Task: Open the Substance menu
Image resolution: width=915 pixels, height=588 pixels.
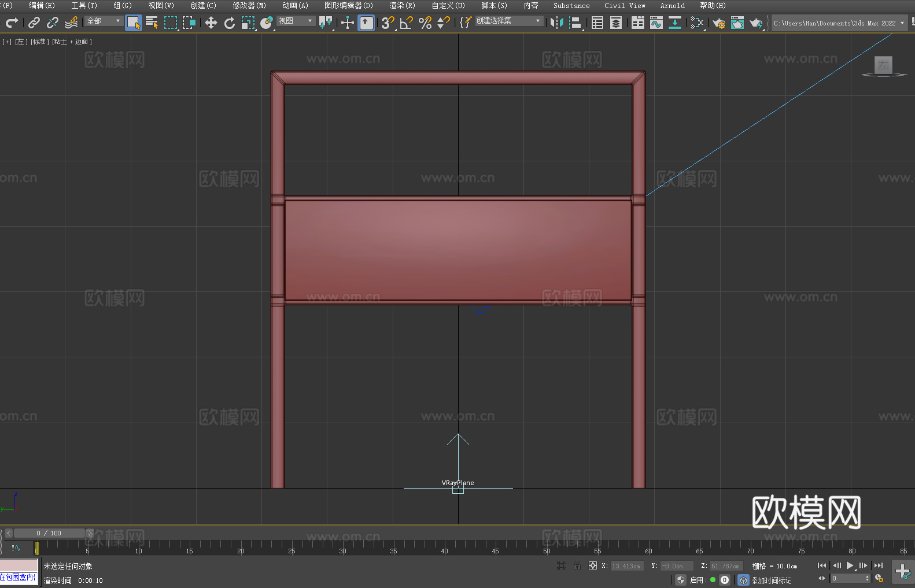Action: pyautogui.click(x=571, y=6)
